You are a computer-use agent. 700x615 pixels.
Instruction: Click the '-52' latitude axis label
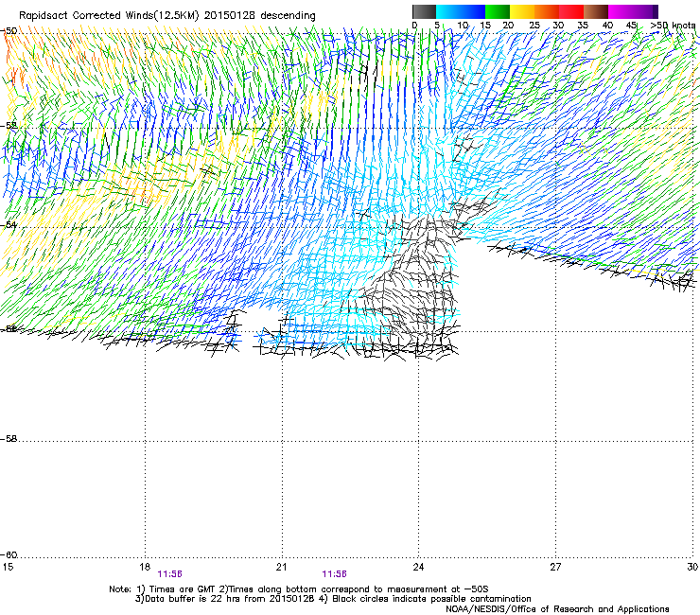(9, 126)
